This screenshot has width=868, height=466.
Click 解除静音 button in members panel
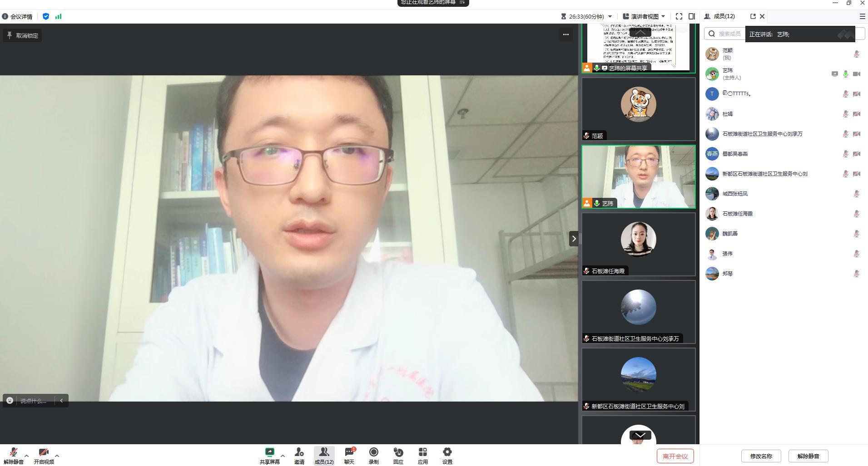[x=808, y=456]
